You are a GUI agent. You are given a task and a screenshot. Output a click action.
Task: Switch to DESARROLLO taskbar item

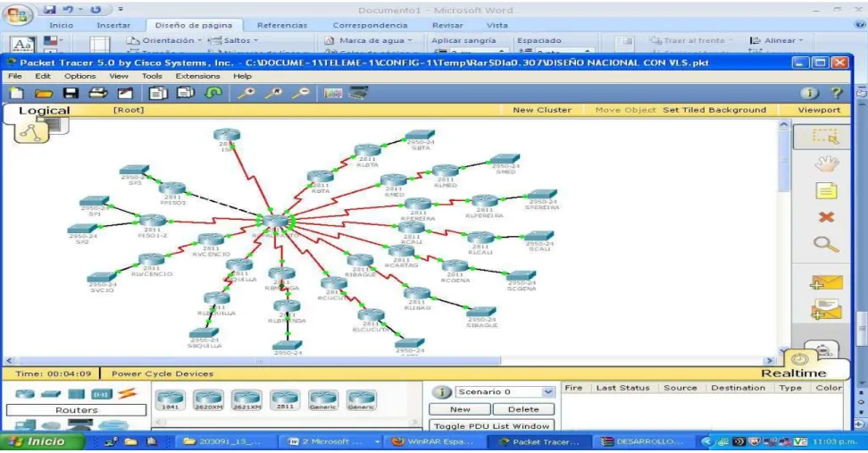[642, 441]
